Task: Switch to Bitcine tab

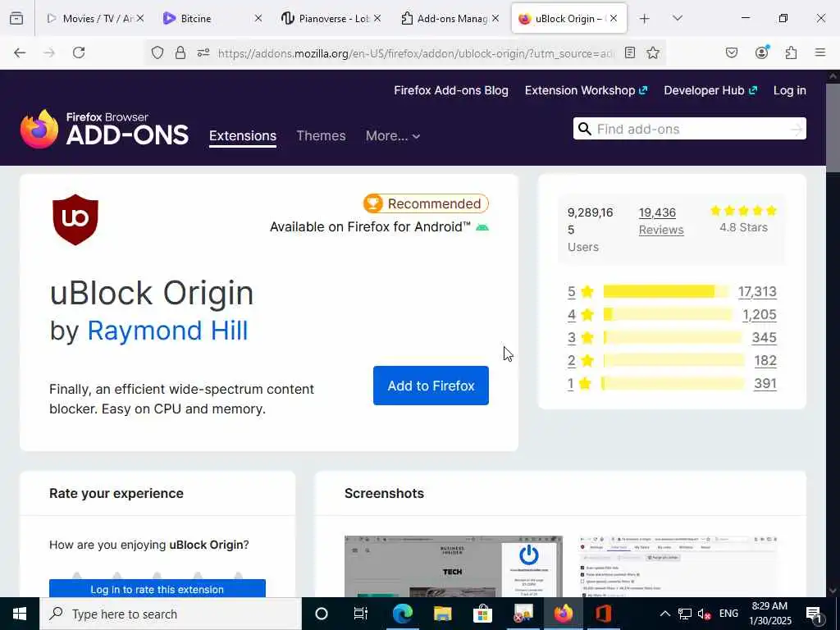Action: pyautogui.click(x=212, y=19)
